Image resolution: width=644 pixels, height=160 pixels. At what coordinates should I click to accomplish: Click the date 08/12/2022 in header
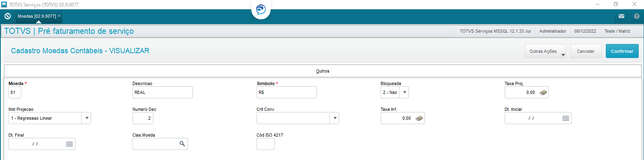tap(585, 31)
